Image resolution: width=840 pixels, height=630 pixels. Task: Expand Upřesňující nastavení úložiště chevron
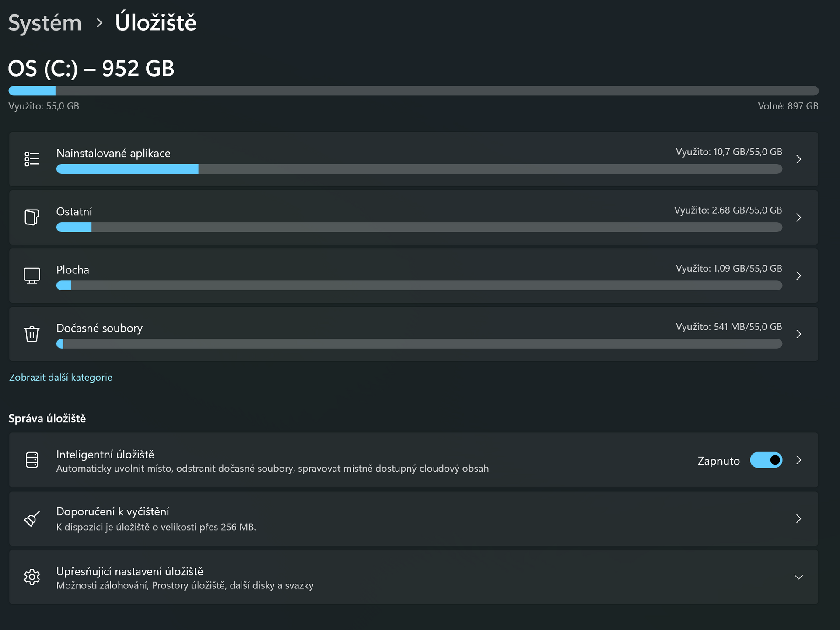[798, 577]
